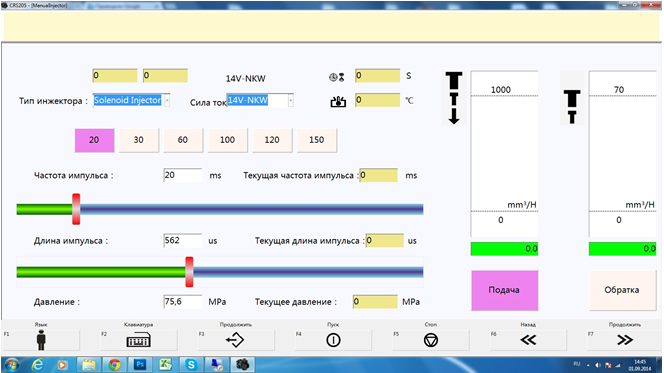Advance with F7 double-right arrows

pyautogui.click(x=625, y=340)
